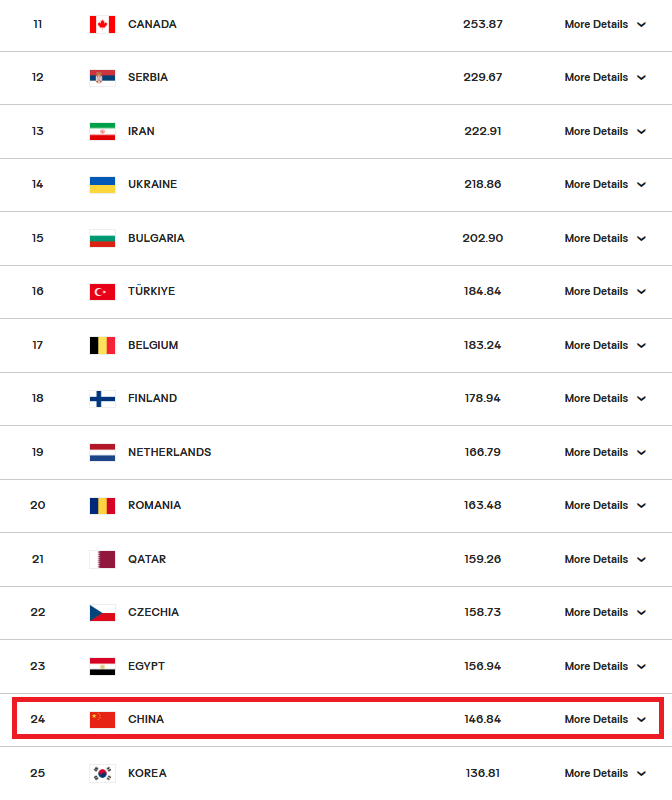This screenshot has height=800, width=672.
Task: Open More Details chevron for China
Action: click(x=641, y=719)
